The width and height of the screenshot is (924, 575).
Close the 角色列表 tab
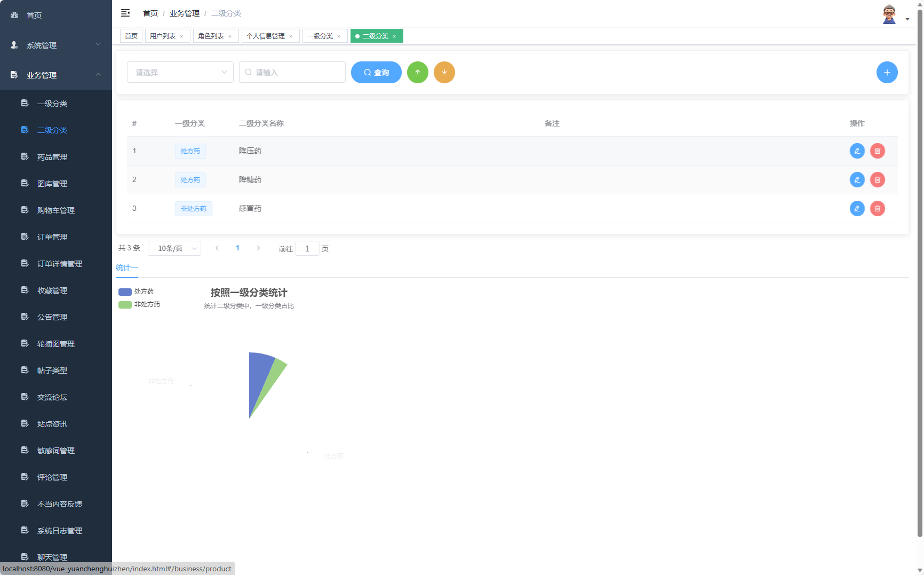pos(230,36)
